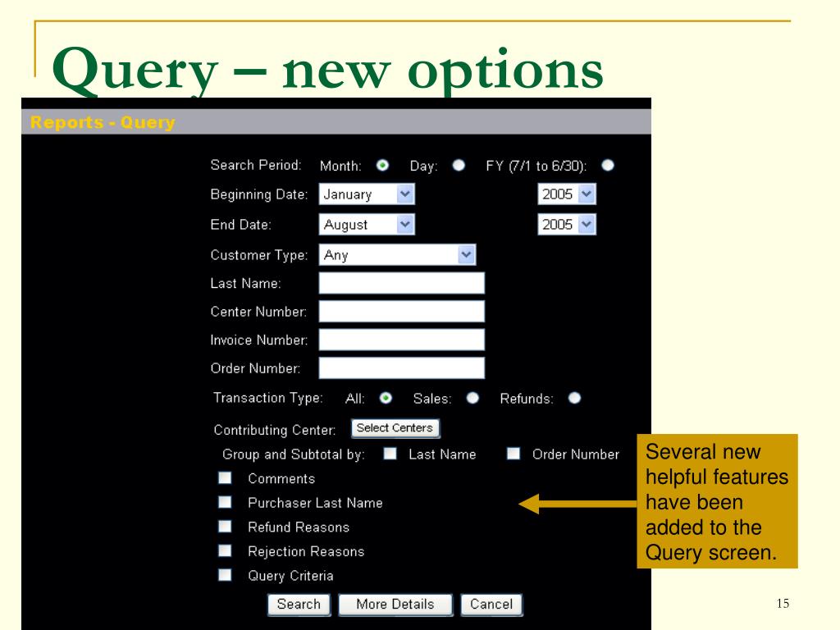
Task: Click the Invoice Number input field
Action: [x=402, y=340]
